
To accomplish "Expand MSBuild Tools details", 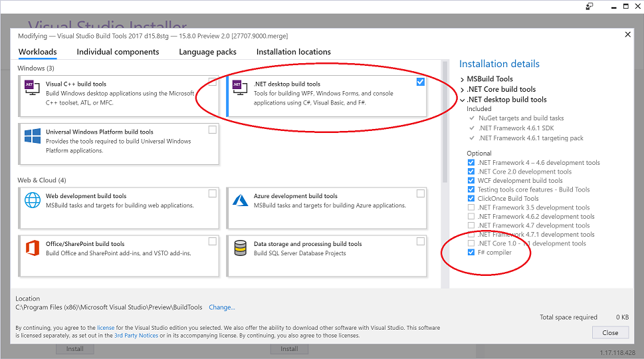I will tap(463, 79).
